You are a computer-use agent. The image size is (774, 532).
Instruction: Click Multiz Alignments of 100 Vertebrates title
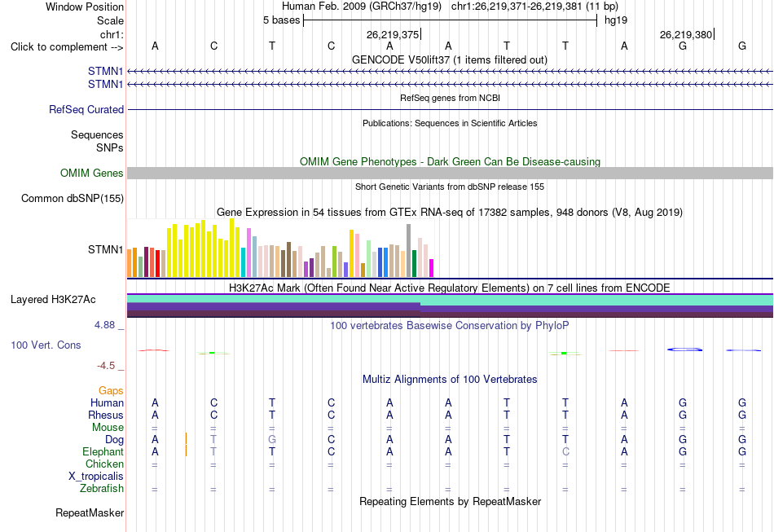coord(450,379)
